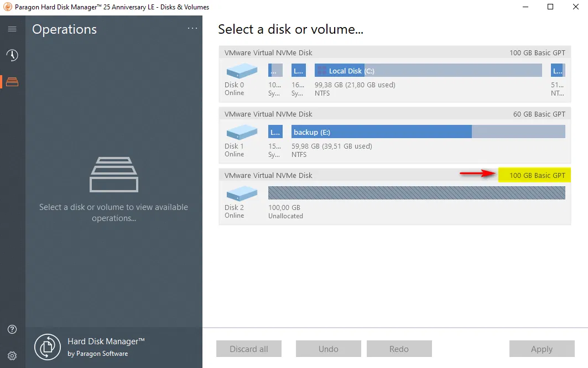Click the '60 GB Basic GPT' label
Viewport: 588px width, 368px height.
pyautogui.click(x=539, y=114)
